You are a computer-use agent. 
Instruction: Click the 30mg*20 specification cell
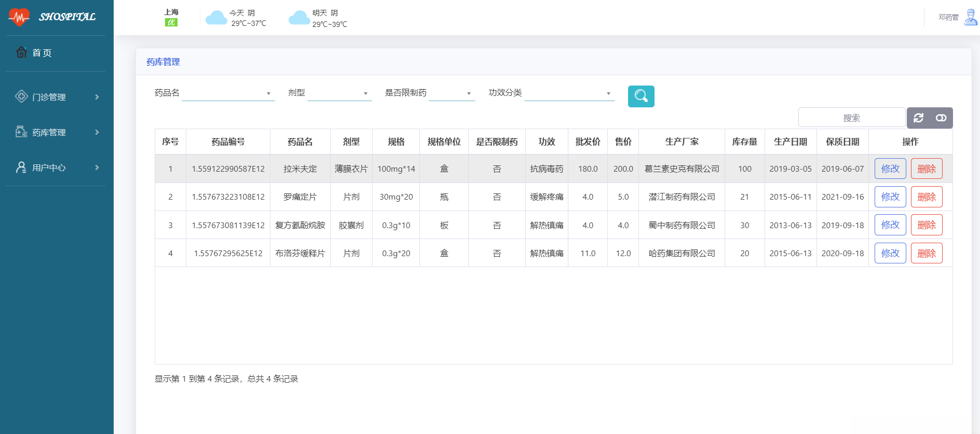point(396,197)
